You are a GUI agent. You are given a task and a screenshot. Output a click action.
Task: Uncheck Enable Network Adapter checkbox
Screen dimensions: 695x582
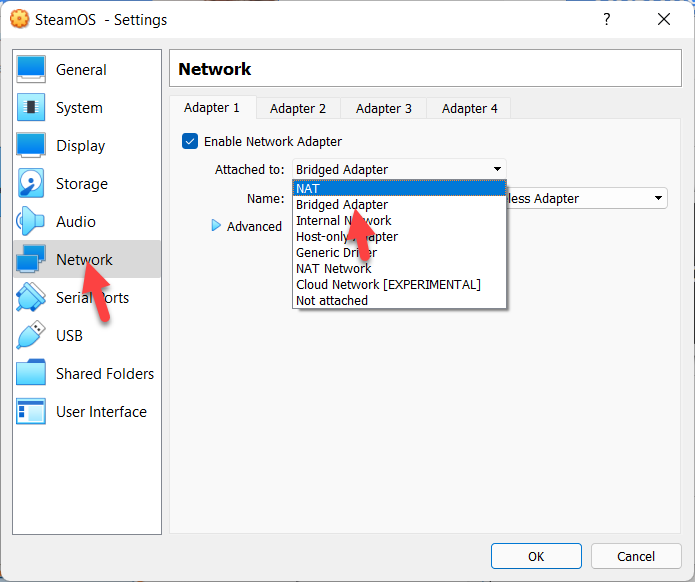click(x=190, y=142)
